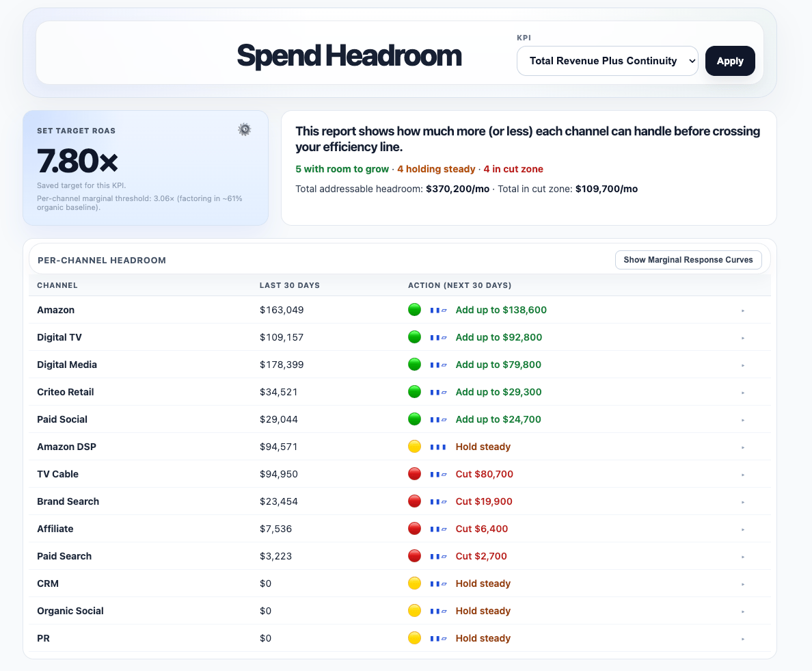Click the blue bars icon in Organic Social row
The width and height of the screenshot is (812, 671).
point(438,611)
